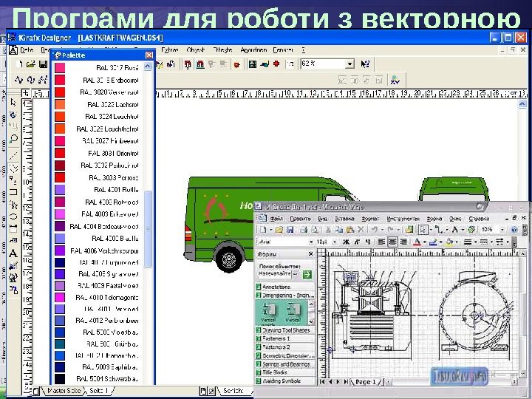This screenshot has width=532, height=399.
Task: Toggle align center in Visio formatting bar
Action: coord(392,242)
